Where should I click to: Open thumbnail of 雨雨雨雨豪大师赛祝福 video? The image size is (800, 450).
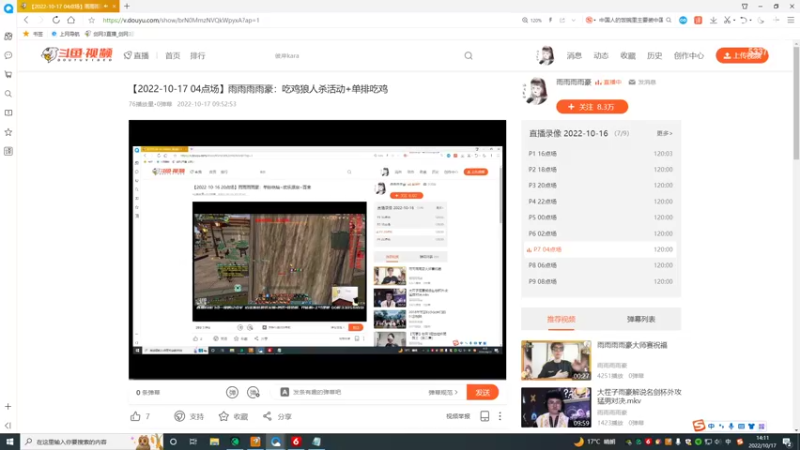556,360
